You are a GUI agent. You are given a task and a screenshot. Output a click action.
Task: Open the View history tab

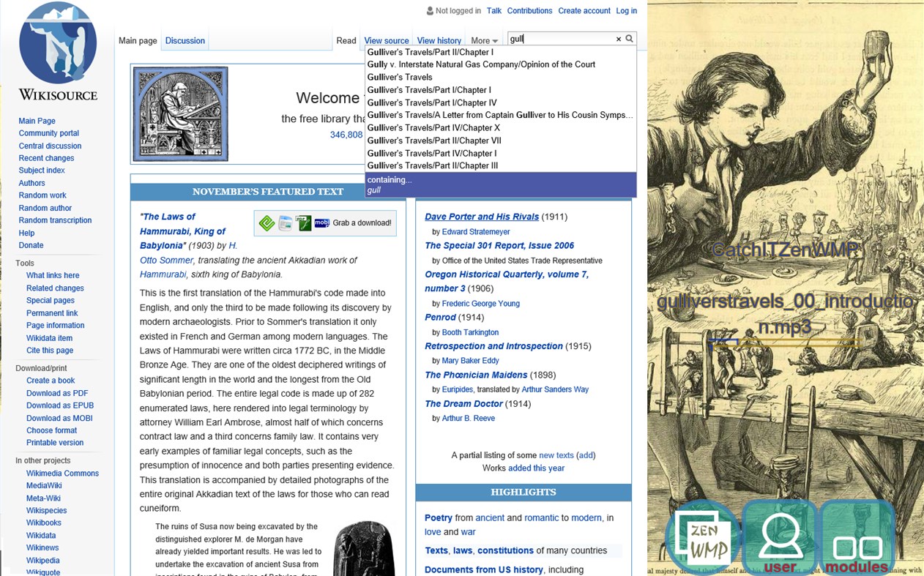(439, 41)
